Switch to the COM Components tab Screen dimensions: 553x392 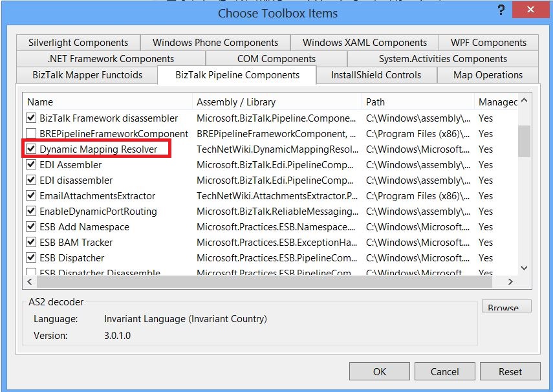point(277,59)
